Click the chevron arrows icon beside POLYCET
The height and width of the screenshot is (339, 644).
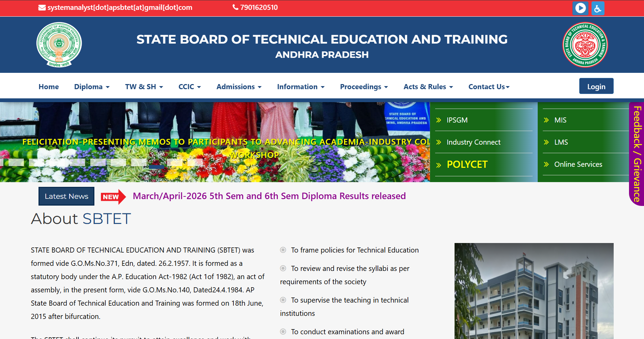click(439, 165)
